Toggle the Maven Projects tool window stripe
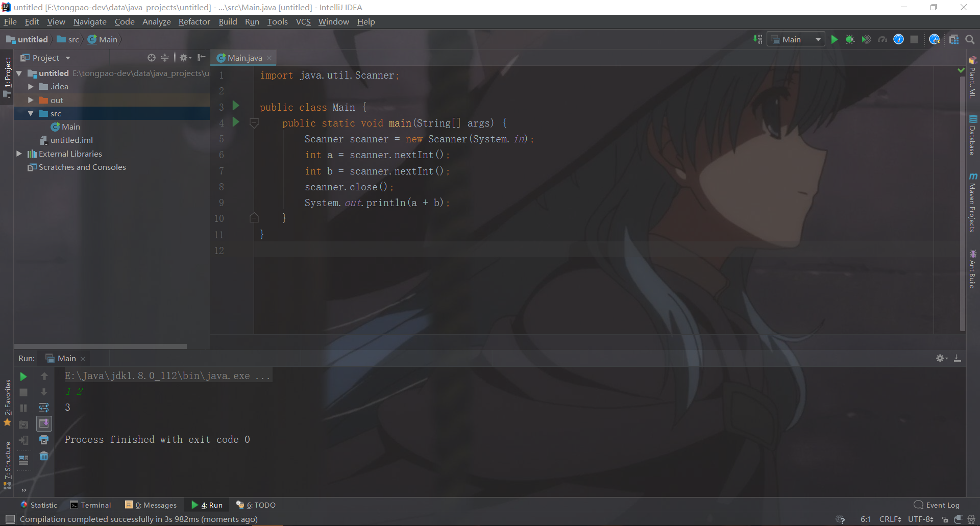The height and width of the screenshot is (526, 980). [973, 203]
